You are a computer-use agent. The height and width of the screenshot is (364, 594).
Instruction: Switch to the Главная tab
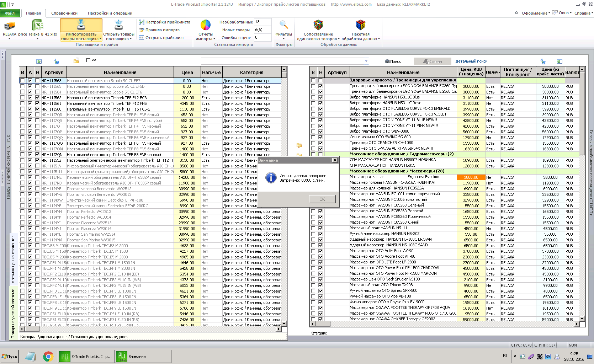click(33, 13)
